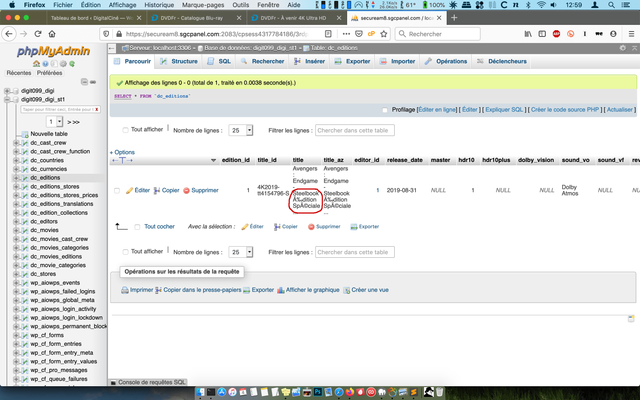Expand the dc_movies table node
640x400 pixels.
(16, 230)
